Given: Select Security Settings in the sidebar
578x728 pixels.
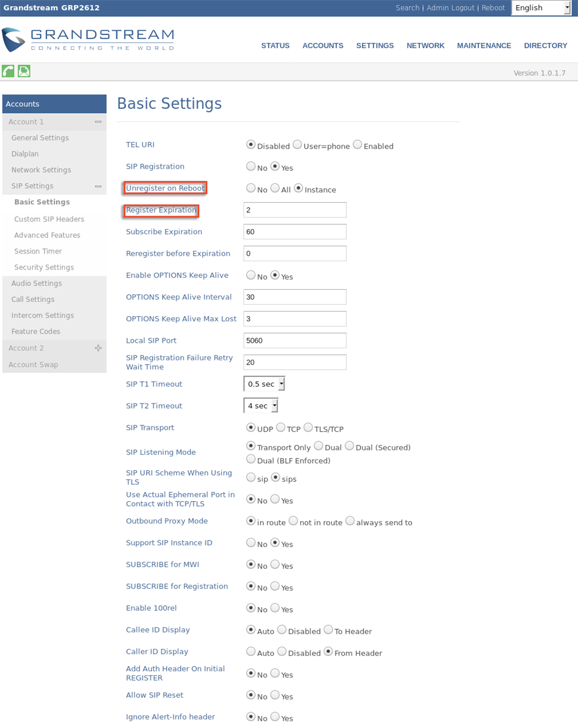Looking at the screenshot, I should (x=44, y=267).
